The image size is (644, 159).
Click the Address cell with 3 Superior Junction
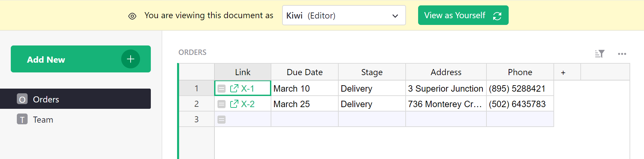[x=445, y=89]
